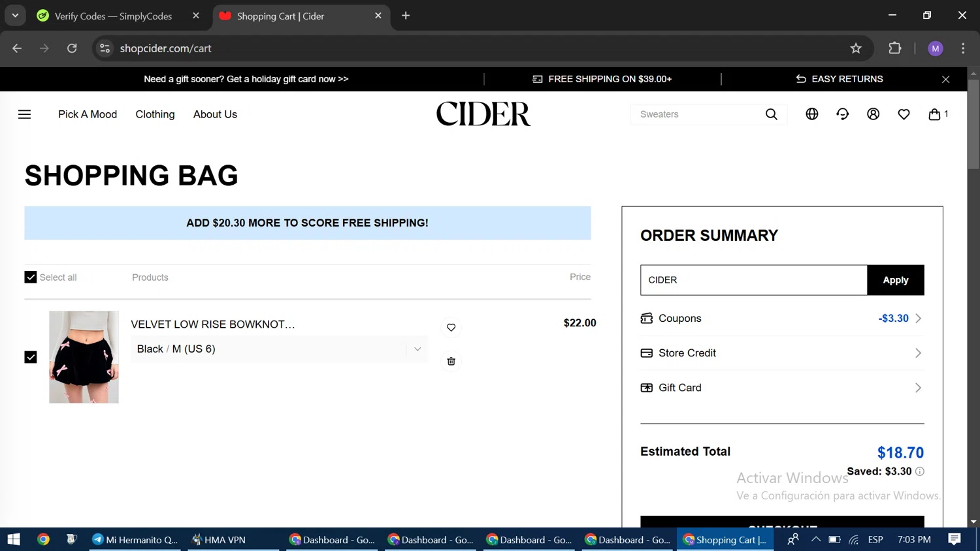Open the browser extensions puzzle icon
The width and height of the screenshot is (980, 551).
coord(895,48)
